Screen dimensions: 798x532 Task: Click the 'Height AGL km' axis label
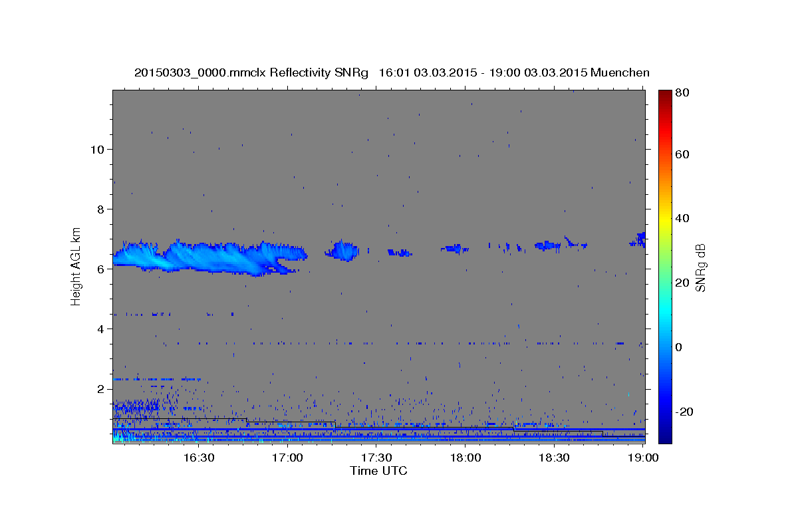pos(76,265)
